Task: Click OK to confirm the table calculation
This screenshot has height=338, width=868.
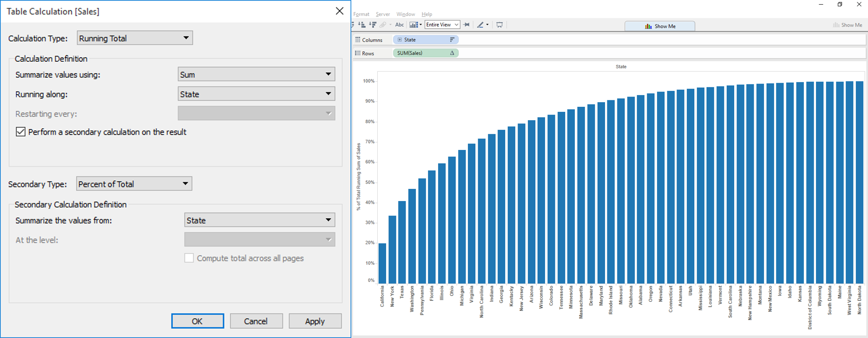Action: pos(197,321)
